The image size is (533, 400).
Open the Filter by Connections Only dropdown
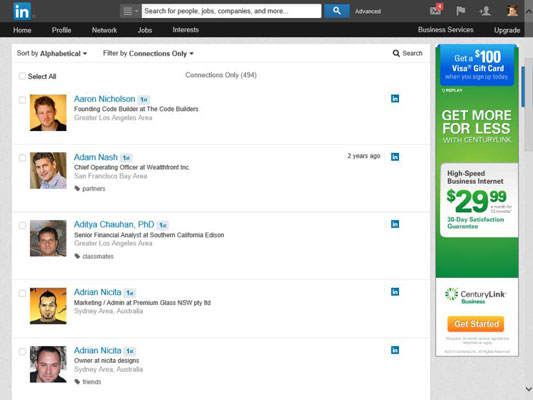148,53
